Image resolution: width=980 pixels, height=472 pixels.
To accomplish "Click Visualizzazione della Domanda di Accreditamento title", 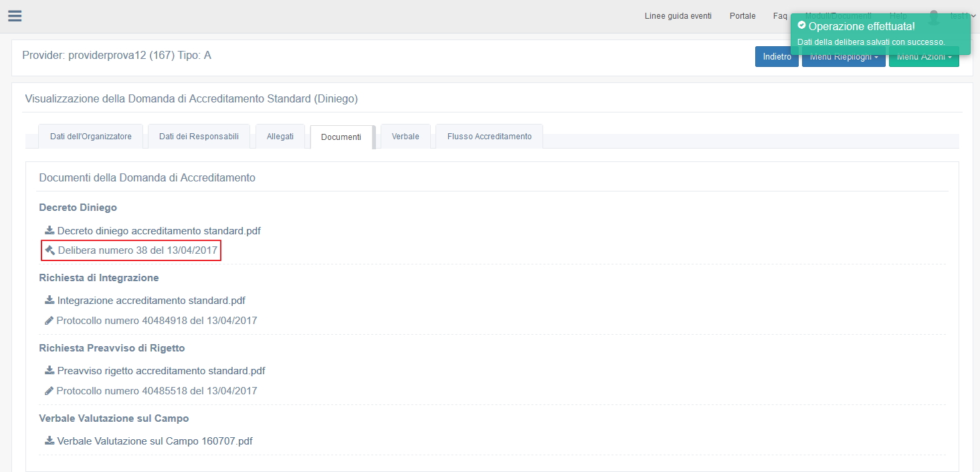I will 191,99.
